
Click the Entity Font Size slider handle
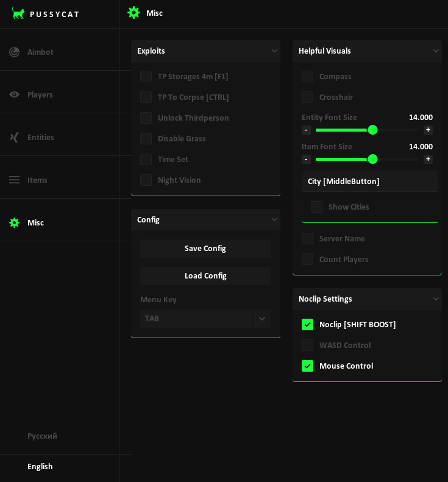click(372, 130)
